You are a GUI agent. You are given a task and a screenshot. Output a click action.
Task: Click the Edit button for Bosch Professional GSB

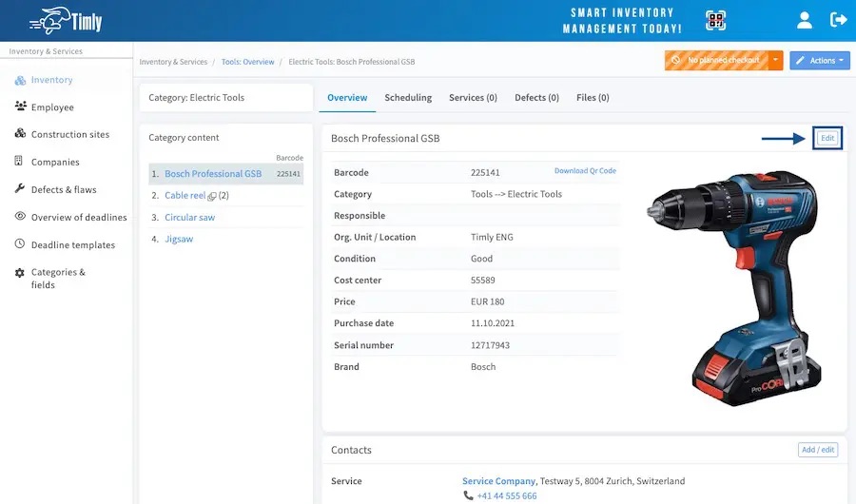tap(827, 138)
